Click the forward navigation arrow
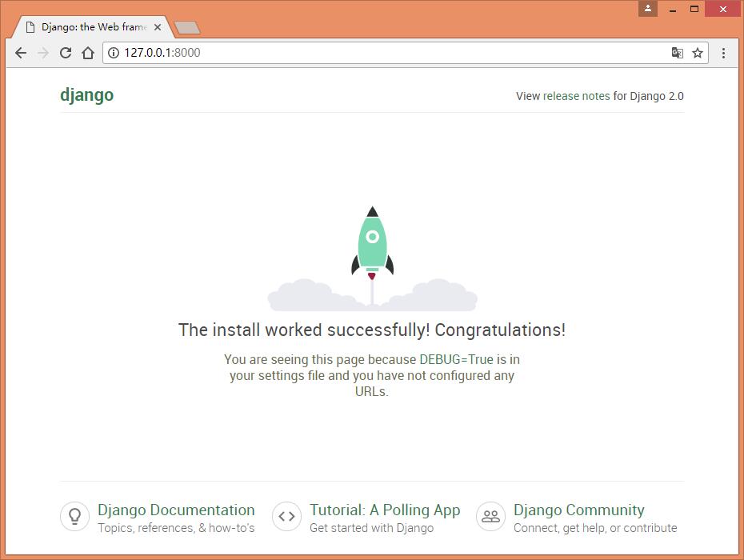This screenshot has height=560, width=744. coord(43,53)
